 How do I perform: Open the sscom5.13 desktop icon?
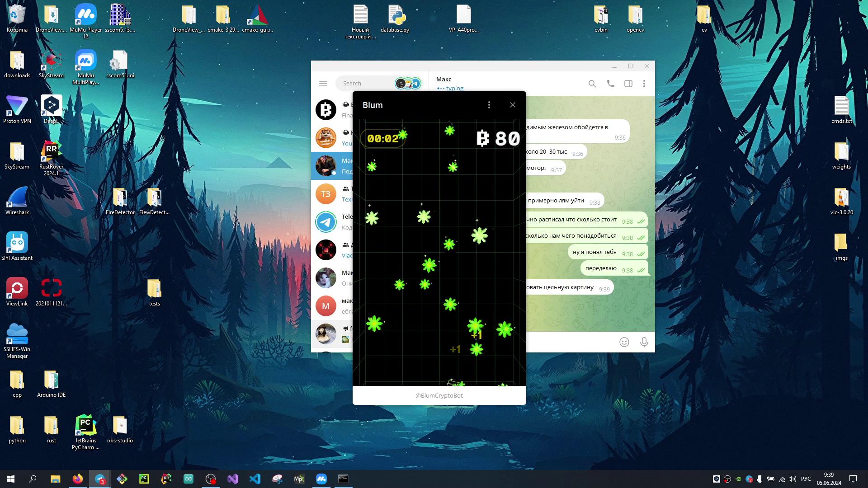120,19
